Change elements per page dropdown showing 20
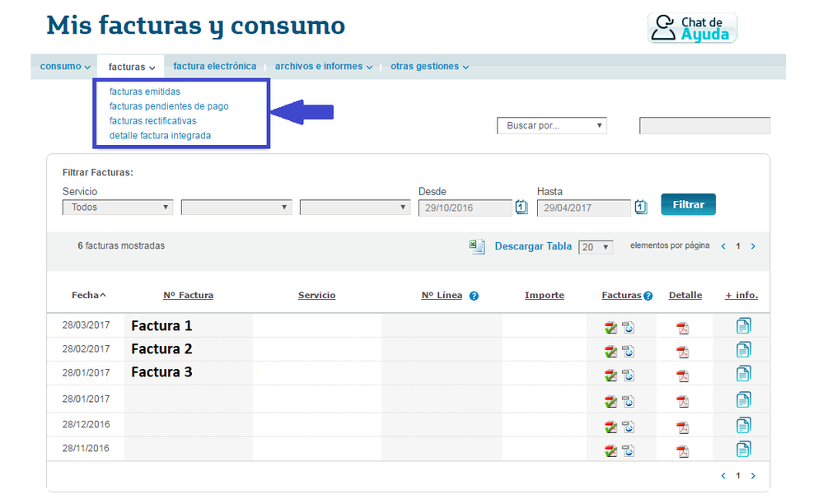This screenshot has height=504, width=823. [x=596, y=247]
